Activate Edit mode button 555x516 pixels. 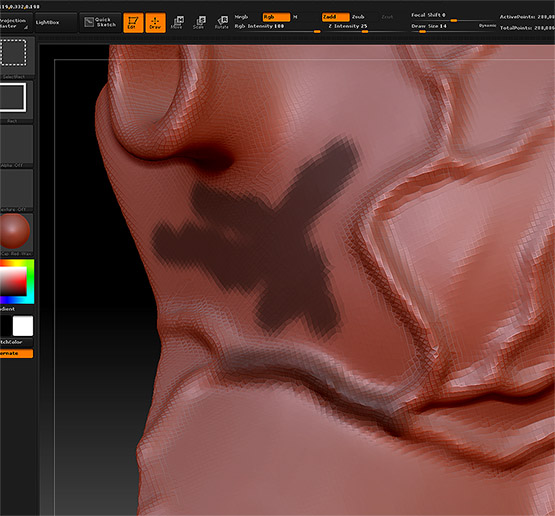pyautogui.click(x=133, y=23)
